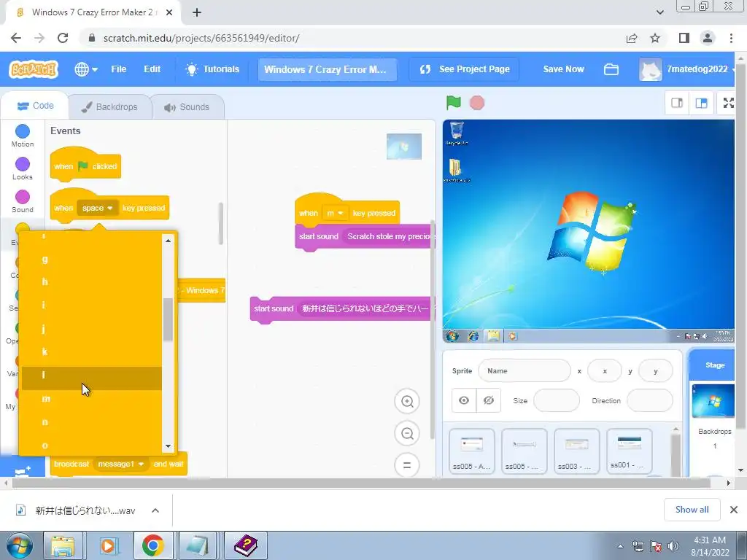Click key list scroll up arrow
This screenshot has width=747, height=560.
[x=169, y=241]
